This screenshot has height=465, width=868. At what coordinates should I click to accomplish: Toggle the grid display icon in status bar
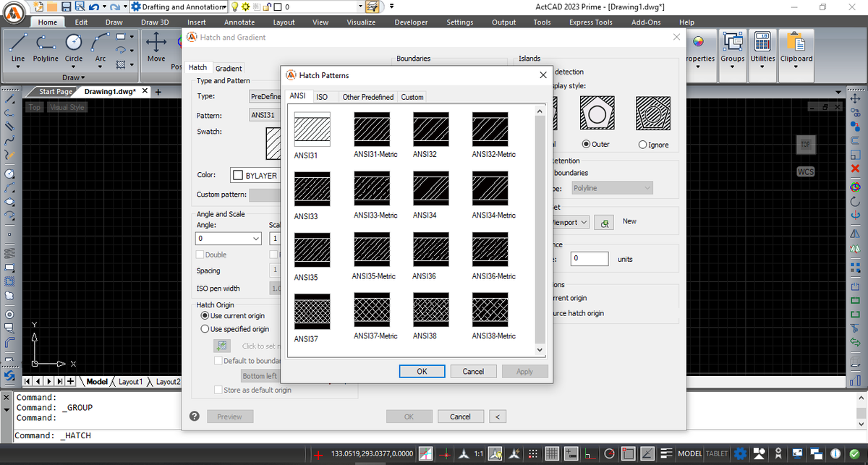[x=551, y=453]
